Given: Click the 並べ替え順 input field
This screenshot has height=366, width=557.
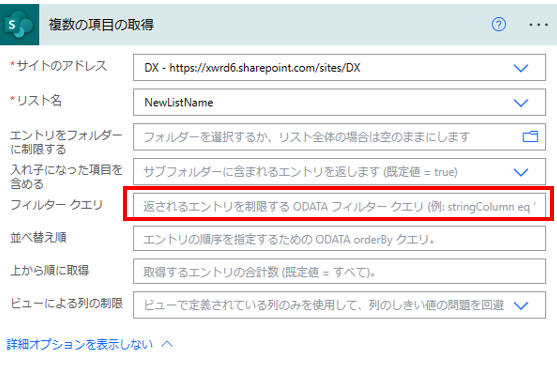Looking at the screenshot, I should 339,239.
